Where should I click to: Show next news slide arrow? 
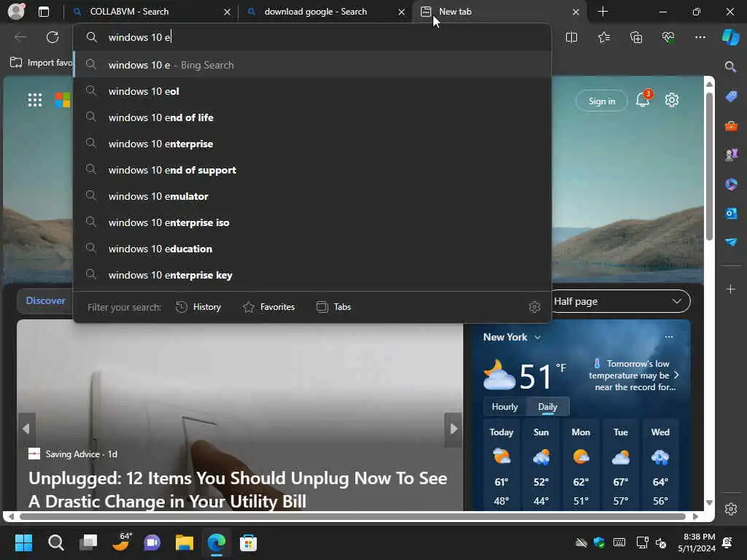(453, 429)
